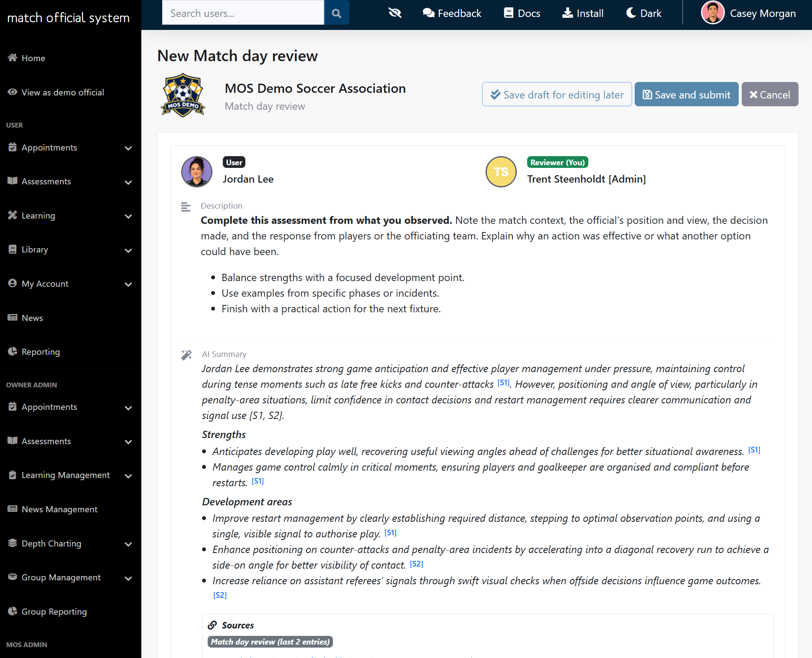Click the match official system title
Screen dimensions: 812x658
click(68, 18)
